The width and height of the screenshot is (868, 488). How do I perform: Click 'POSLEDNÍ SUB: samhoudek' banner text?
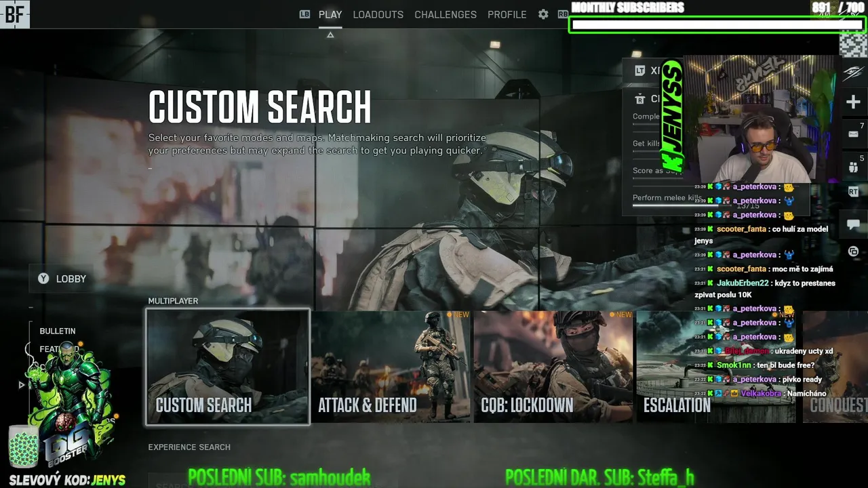pos(279,478)
